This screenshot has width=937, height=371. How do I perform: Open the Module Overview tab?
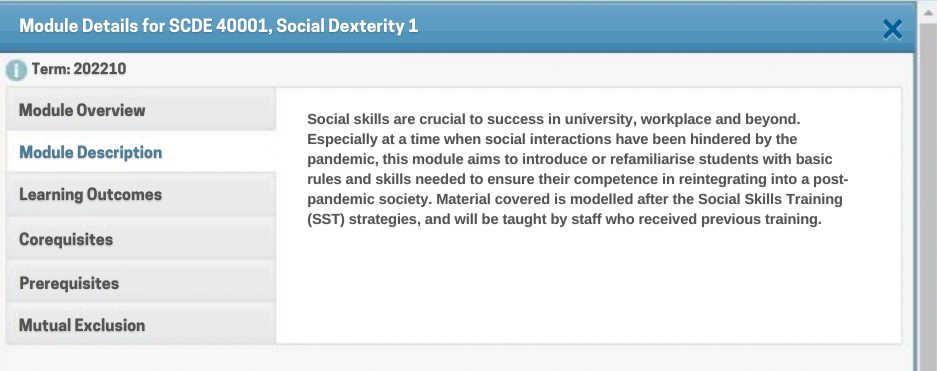point(141,110)
